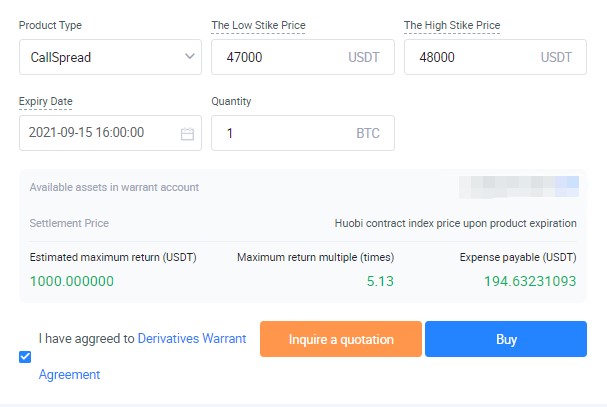Focus the High Strike Price field showing 48000
Screen dimensions: 607x407
467,57
